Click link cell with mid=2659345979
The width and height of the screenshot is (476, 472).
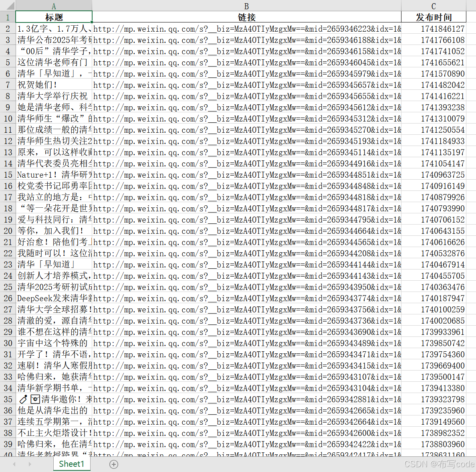(x=246, y=73)
